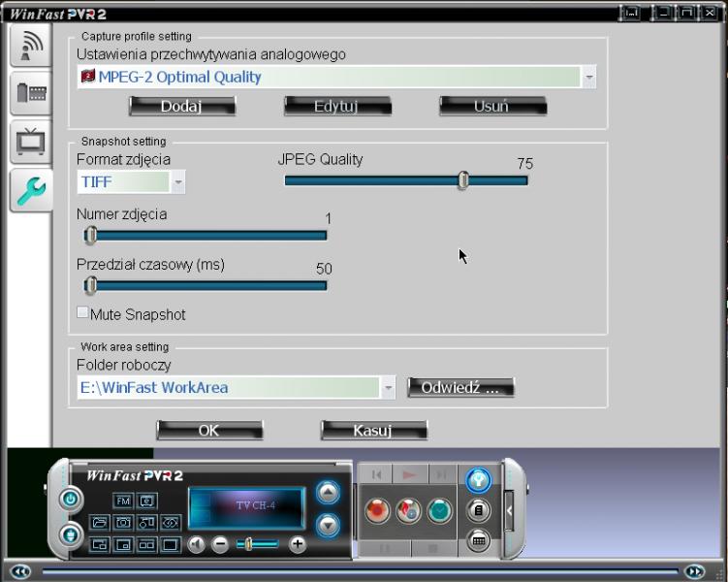The width and height of the screenshot is (728, 582).
Task: Click the 'MPEG-2 Optimal Quality' profile text
Action: coord(179,77)
